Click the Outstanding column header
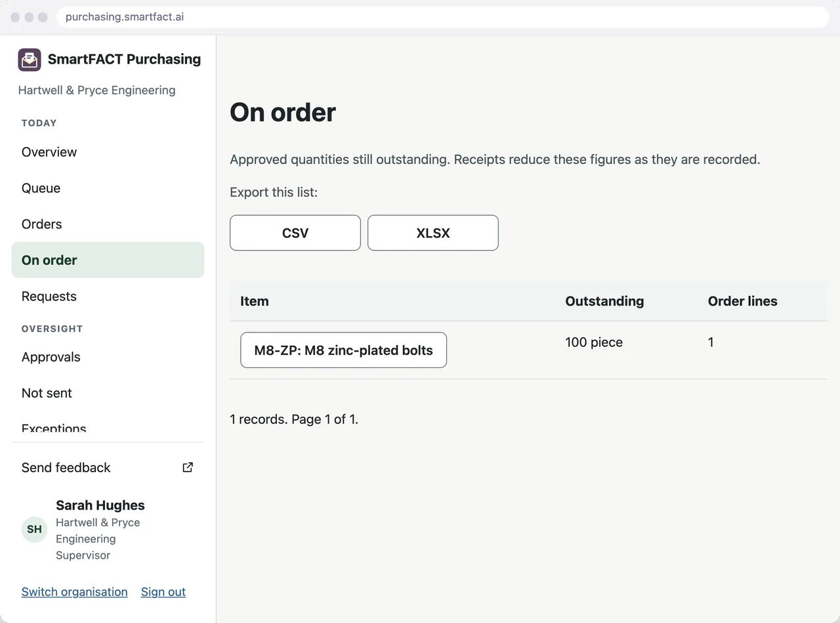The width and height of the screenshot is (840, 623). pos(604,302)
